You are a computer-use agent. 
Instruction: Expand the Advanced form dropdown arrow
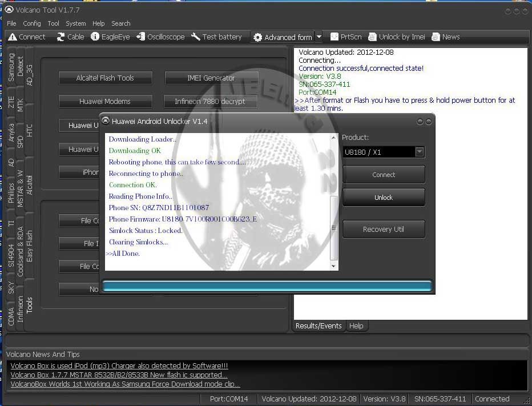pos(319,37)
